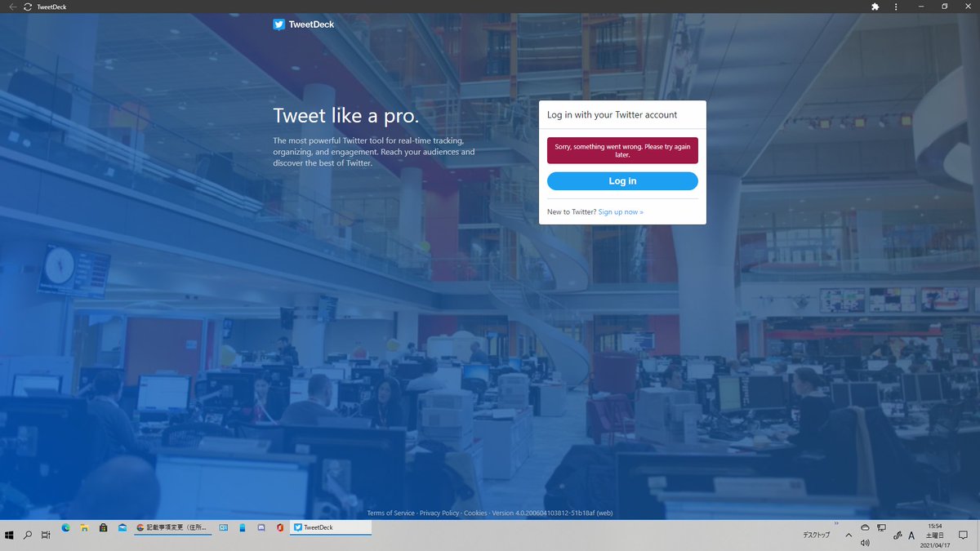
Task: Open the Sign up now link
Action: 621,212
